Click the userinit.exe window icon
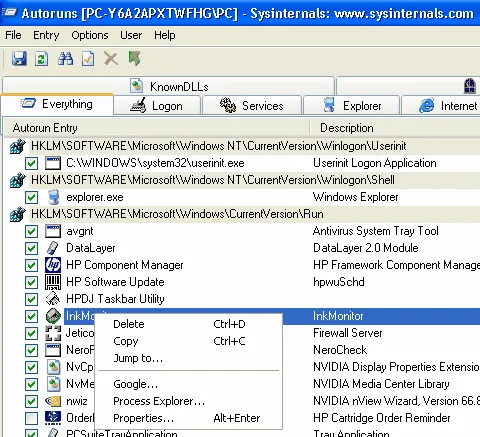The width and height of the screenshot is (480, 437). tap(53, 163)
